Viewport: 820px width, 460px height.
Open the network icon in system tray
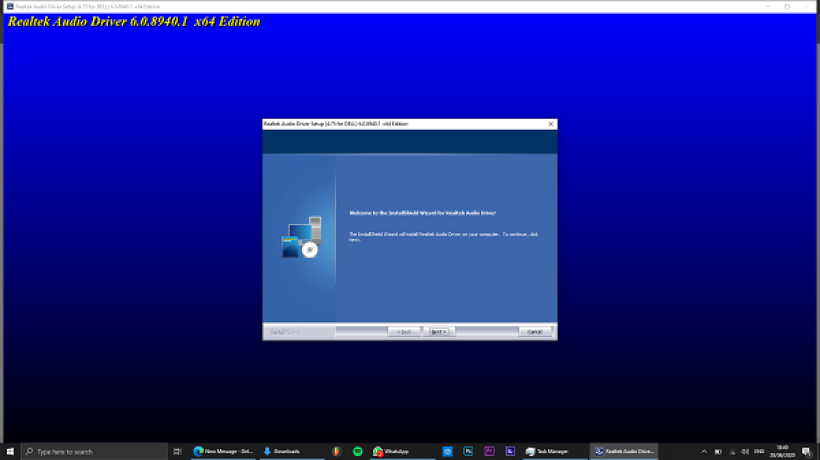732,452
